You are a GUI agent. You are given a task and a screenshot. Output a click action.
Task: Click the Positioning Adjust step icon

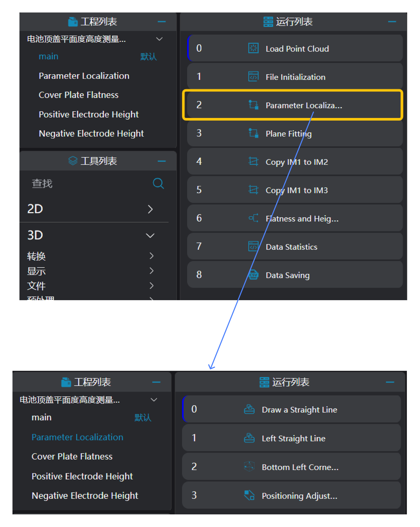tap(249, 496)
